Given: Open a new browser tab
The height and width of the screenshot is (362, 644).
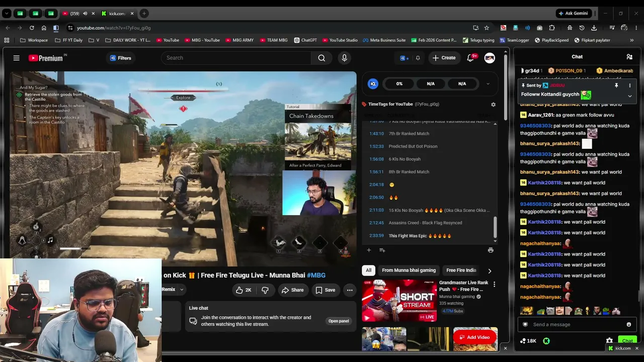Looking at the screenshot, I should (x=144, y=14).
